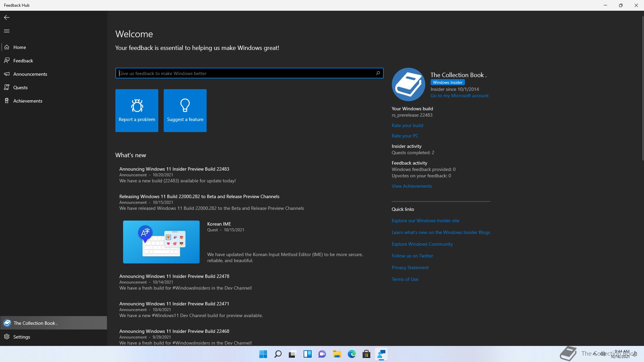The height and width of the screenshot is (362, 644).
Task: Open the Windows Start button on taskbar
Action: [263, 354]
